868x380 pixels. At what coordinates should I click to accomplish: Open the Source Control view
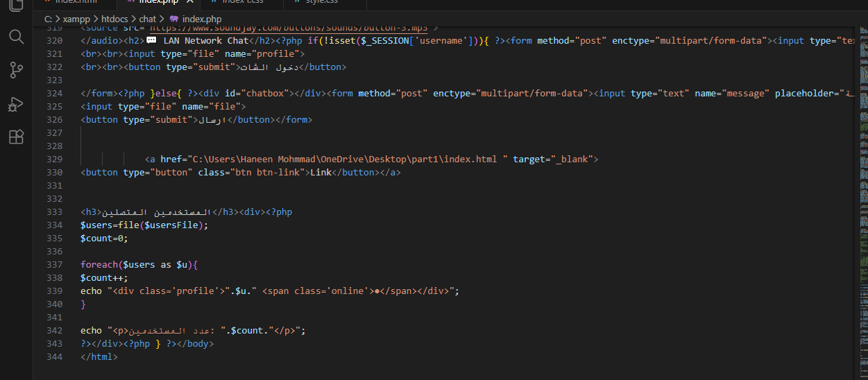16,70
